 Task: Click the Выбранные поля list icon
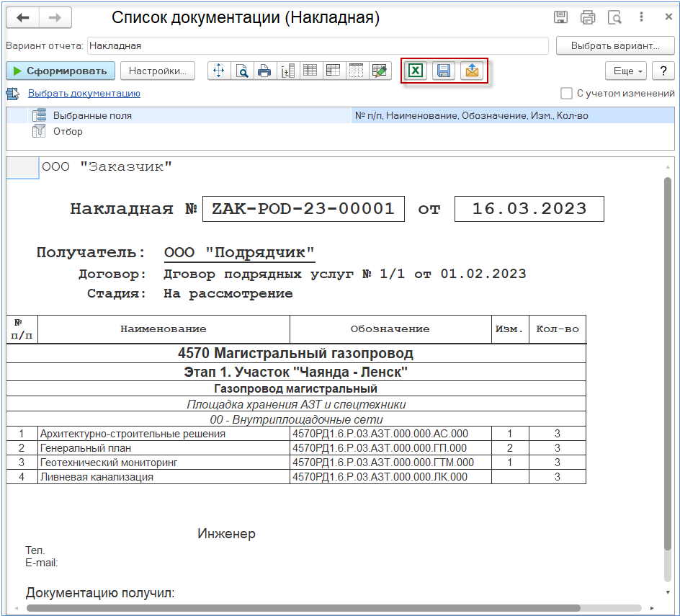[x=39, y=115]
